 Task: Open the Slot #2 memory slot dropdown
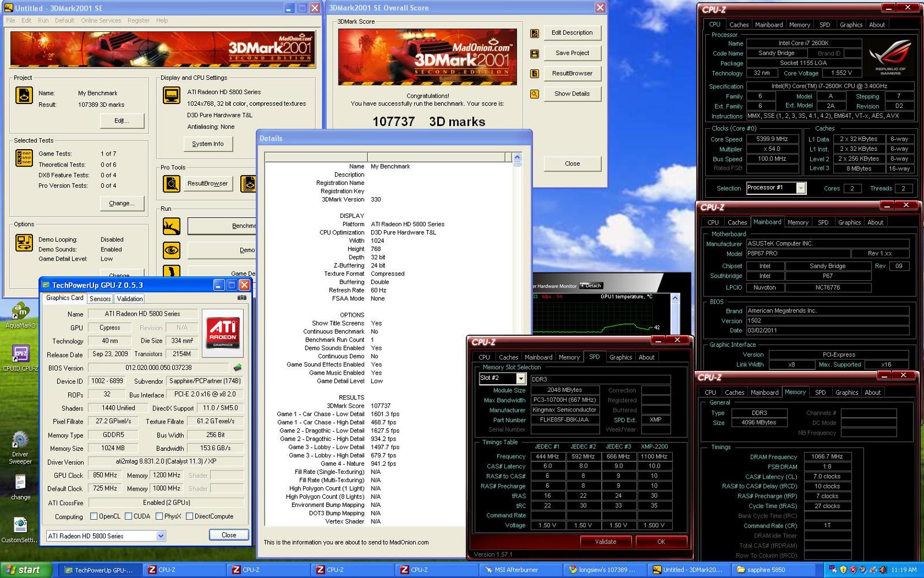coord(521,379)
